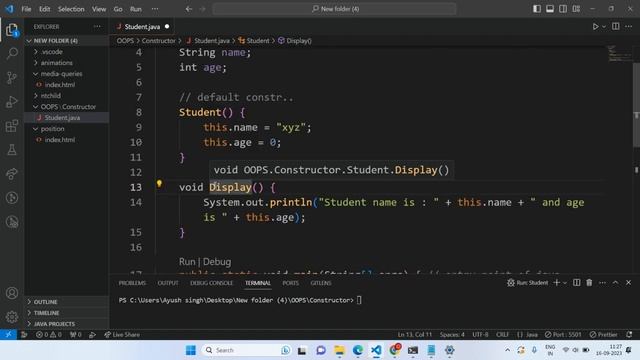640x360 pixels.
Task: Open the Manage gear in activity bar
Action: tap(12, 317)
